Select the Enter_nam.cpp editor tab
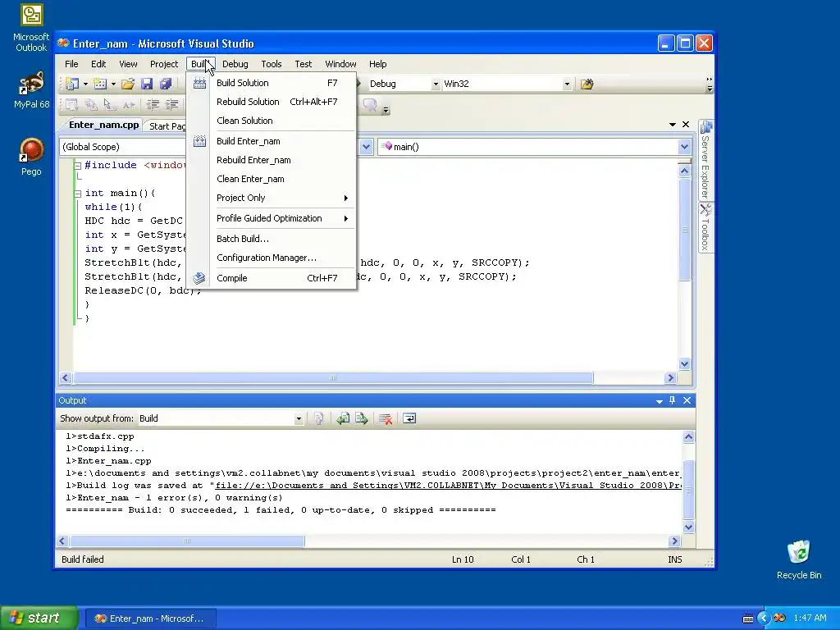840x630 pixels. pos(104,125)
